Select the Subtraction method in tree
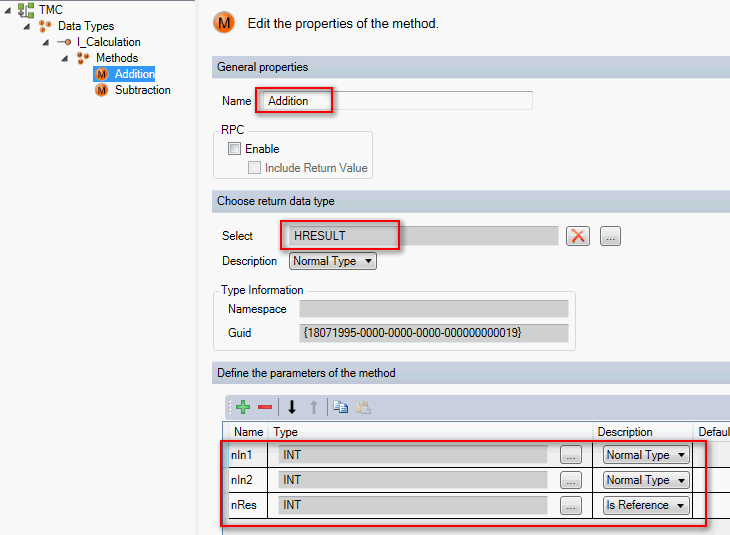 [142, 90]
